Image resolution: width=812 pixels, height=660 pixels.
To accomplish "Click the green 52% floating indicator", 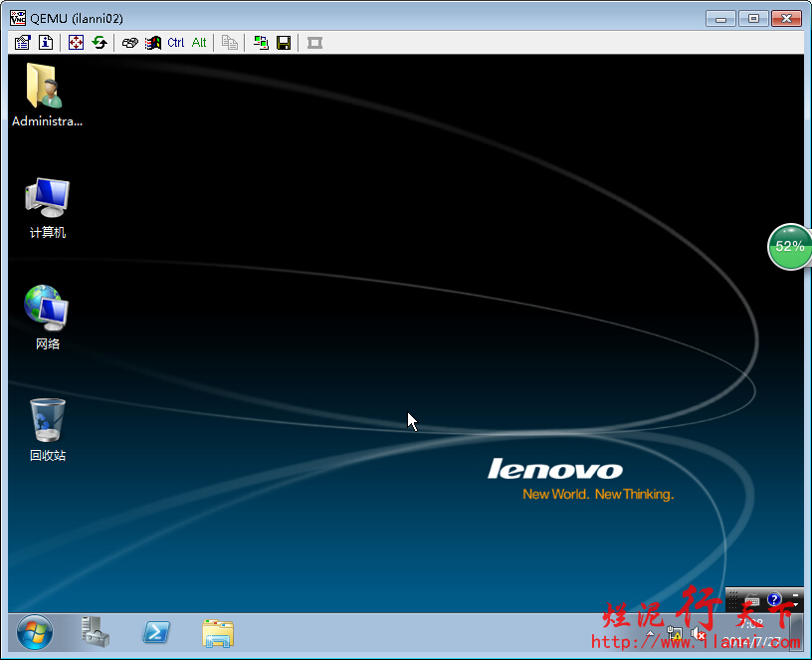I will 789,246.
